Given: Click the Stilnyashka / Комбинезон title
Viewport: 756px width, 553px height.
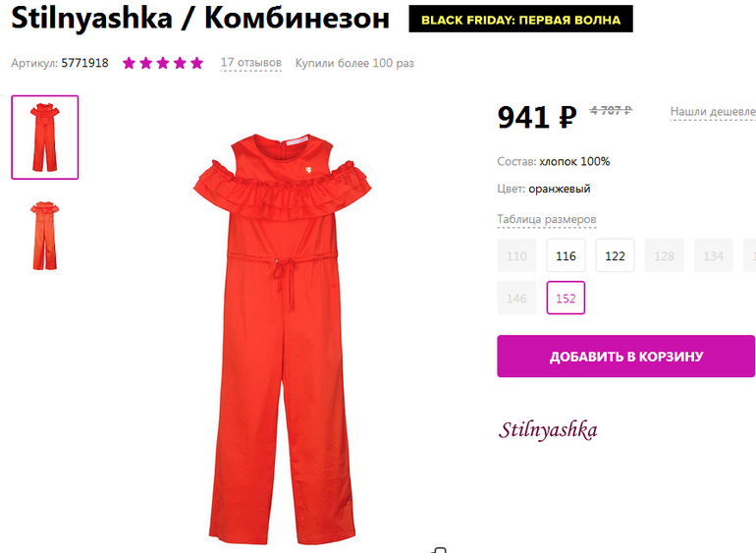Looking at the screenshot, I should pos(200,19).
